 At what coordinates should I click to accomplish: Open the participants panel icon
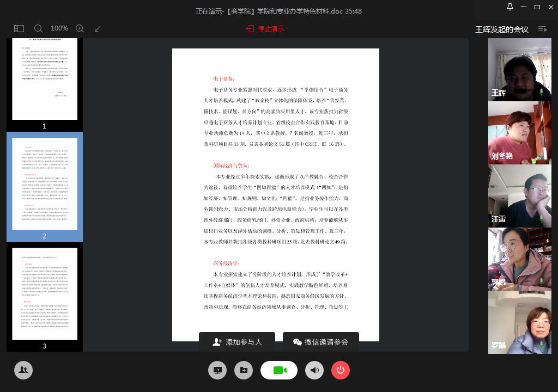23,370
